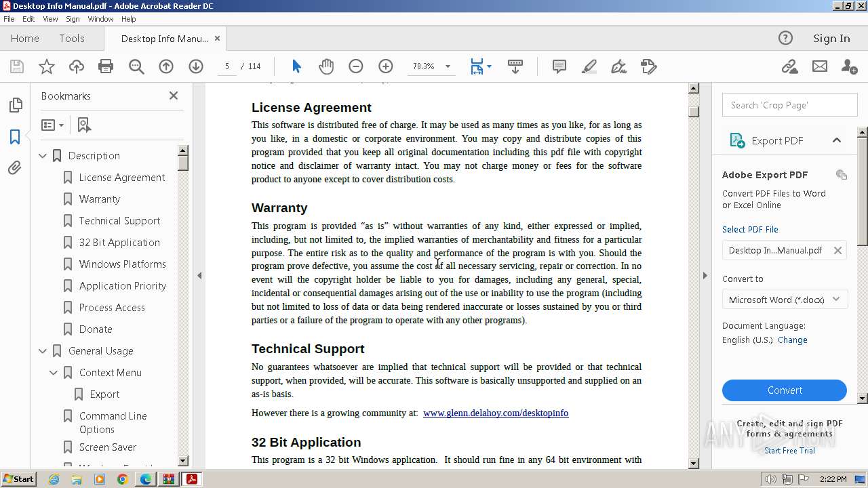
Task: Click the page number input field
Action: click(227, 66)
